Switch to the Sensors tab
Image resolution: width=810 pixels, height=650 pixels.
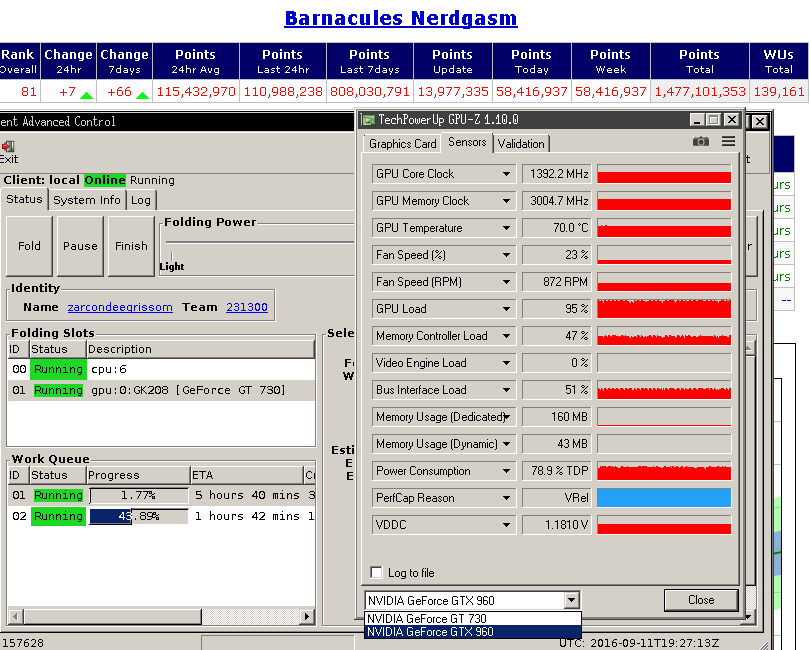click(467, 142)
